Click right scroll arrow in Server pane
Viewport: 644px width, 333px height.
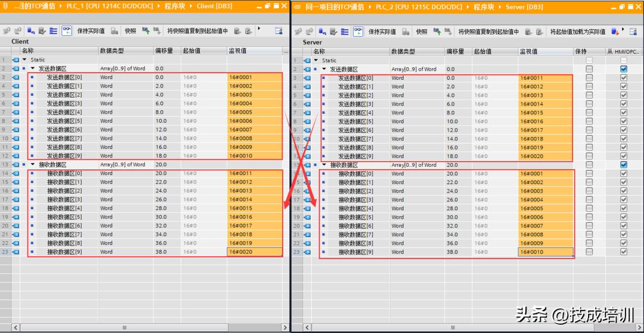tap(639, 328)
